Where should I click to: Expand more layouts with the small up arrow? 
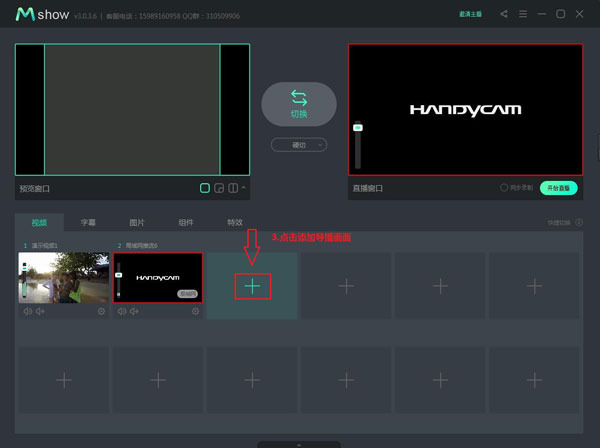coord(243,187)
